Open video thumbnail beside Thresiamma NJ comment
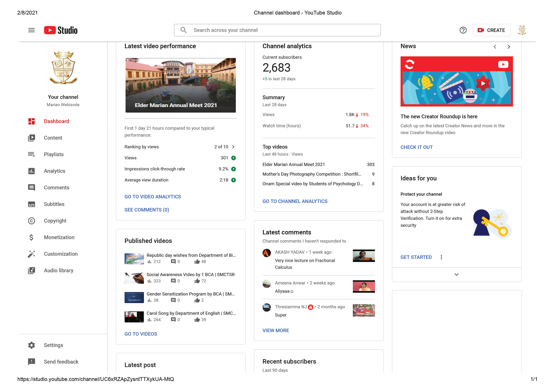 coord(364,310)
